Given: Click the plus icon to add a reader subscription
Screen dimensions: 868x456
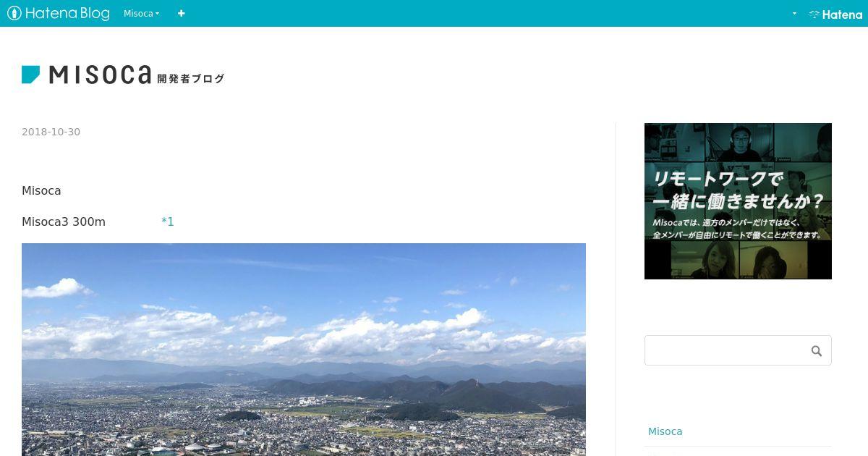Looking at the screenshot, I should [x=181, y=13].
